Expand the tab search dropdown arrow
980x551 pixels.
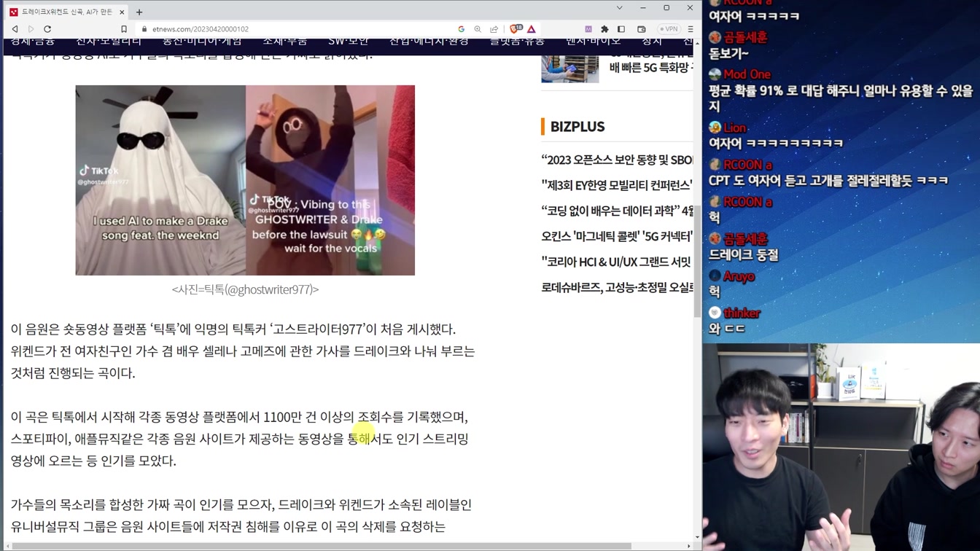click(619, 8)
